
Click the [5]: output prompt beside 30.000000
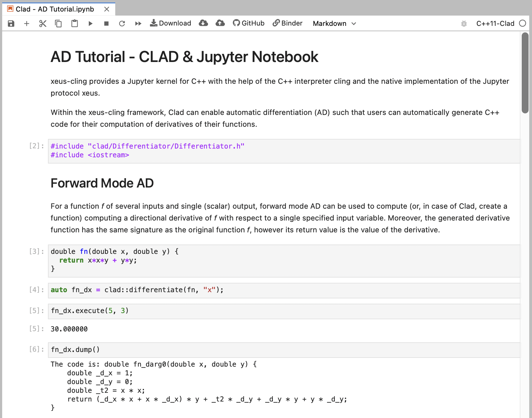click(x=36, y=329)
